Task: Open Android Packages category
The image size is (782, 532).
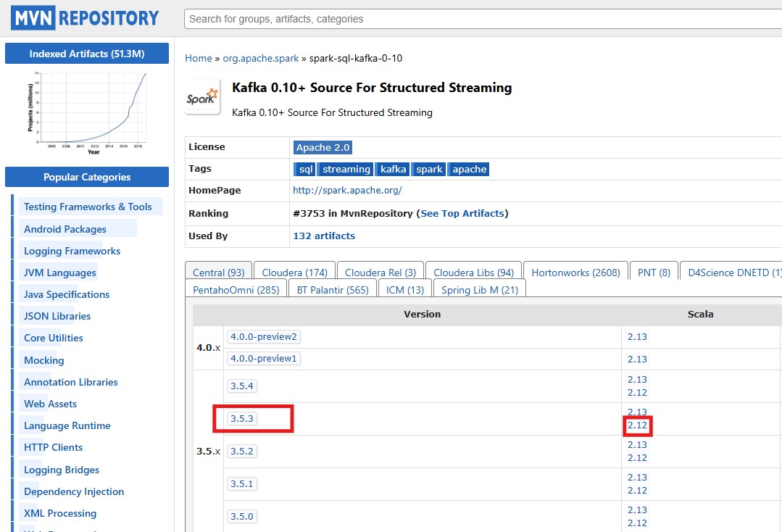Action: (x=65, y=229)
